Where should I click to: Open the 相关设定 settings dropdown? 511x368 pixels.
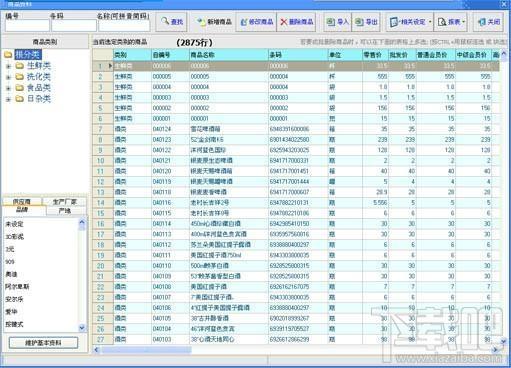[x=410, y=22]
